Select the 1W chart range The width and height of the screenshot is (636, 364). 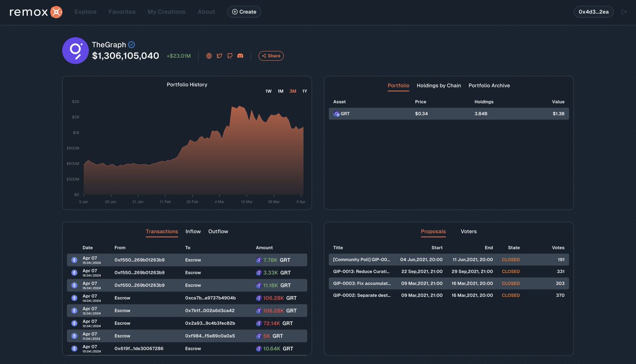269,91
